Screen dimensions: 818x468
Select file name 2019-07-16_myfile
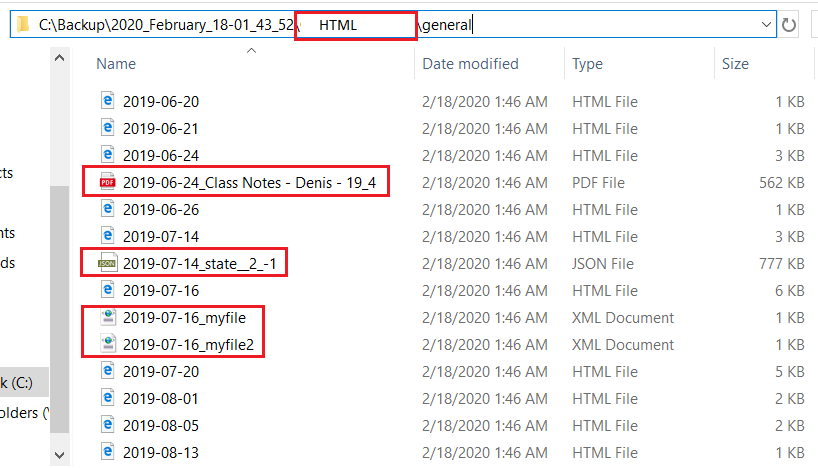click(x=184, y=318)
